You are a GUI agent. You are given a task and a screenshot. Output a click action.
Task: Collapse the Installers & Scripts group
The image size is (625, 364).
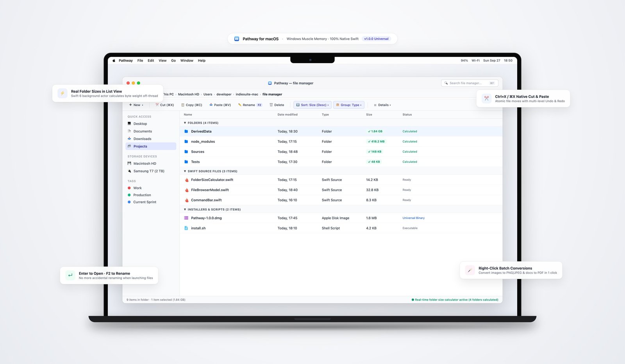[185, 210]
